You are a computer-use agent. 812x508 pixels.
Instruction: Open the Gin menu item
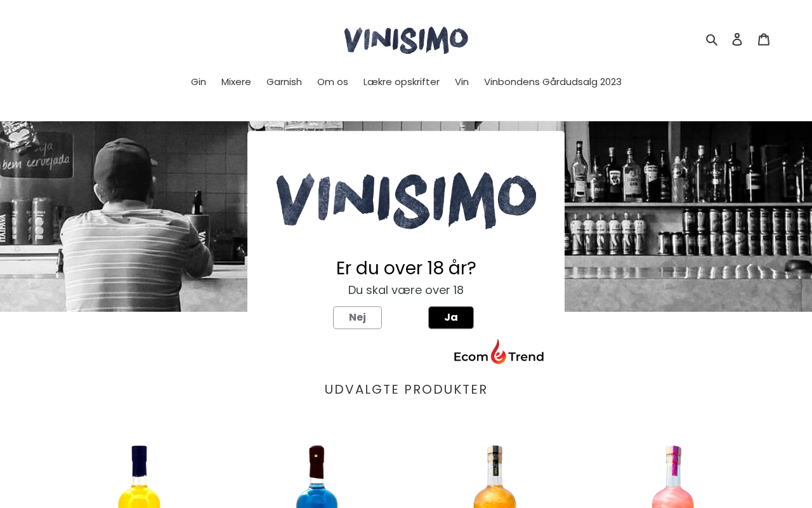coord(199,82)
